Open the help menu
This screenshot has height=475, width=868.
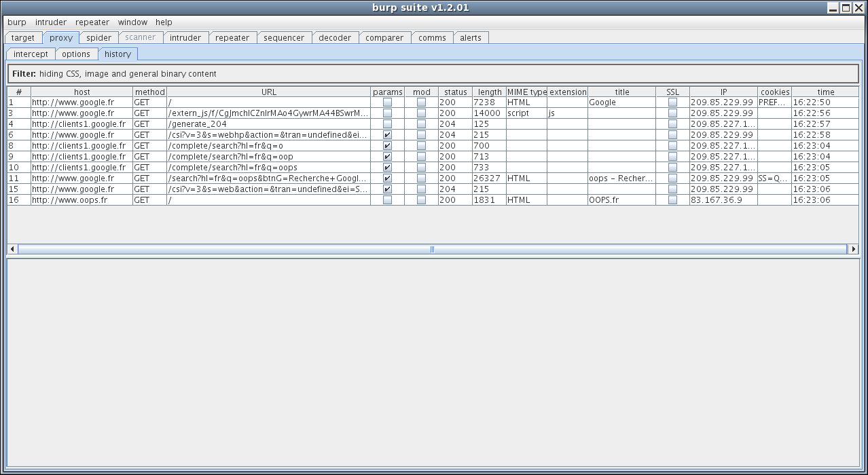(x=164, y=22)
